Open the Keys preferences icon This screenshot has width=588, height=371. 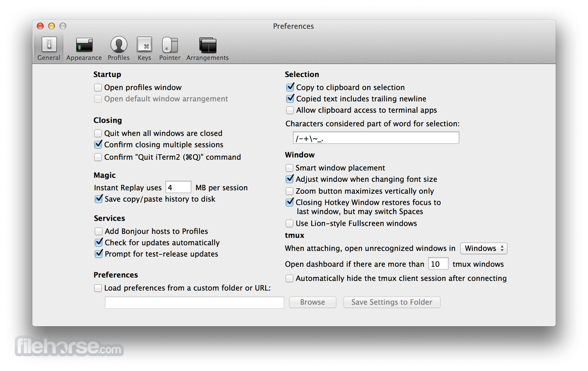tap(145, 45)
